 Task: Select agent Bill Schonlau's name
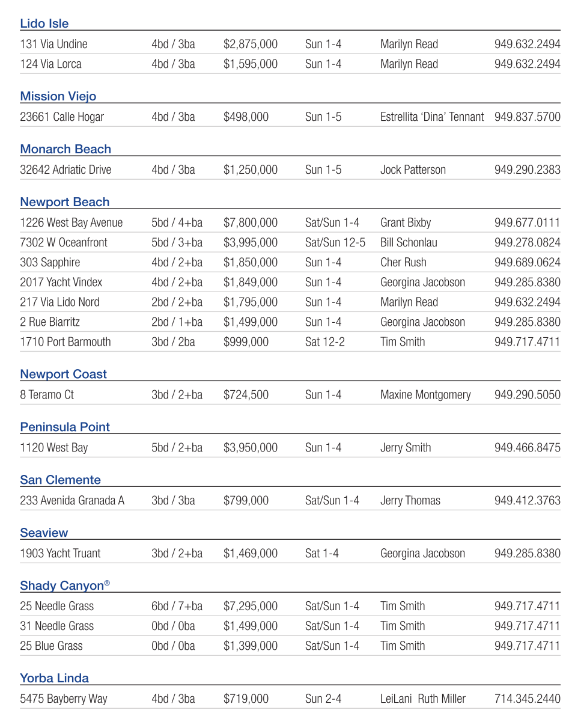coord(409,242)
